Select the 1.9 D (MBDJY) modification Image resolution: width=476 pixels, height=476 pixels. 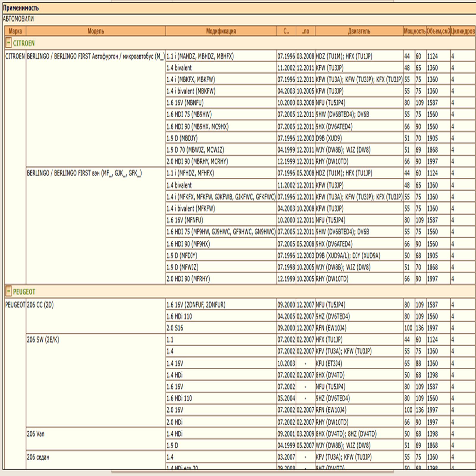(x=182, y=138)
